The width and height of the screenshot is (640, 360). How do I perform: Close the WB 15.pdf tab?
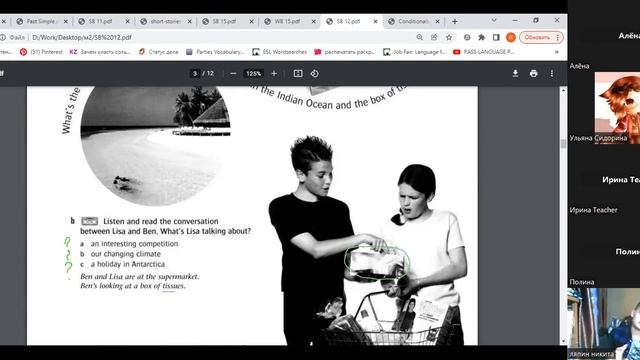313,21
